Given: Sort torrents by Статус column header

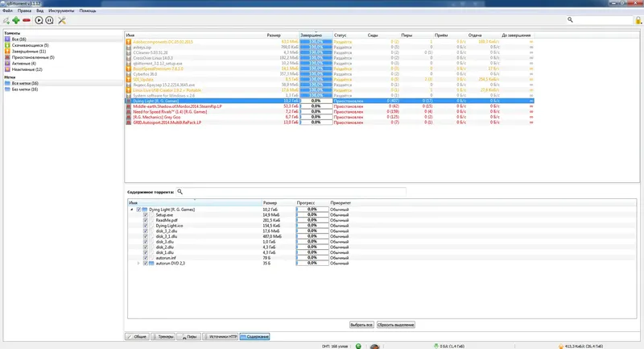Looking at the screenshot, I should 340,35.
